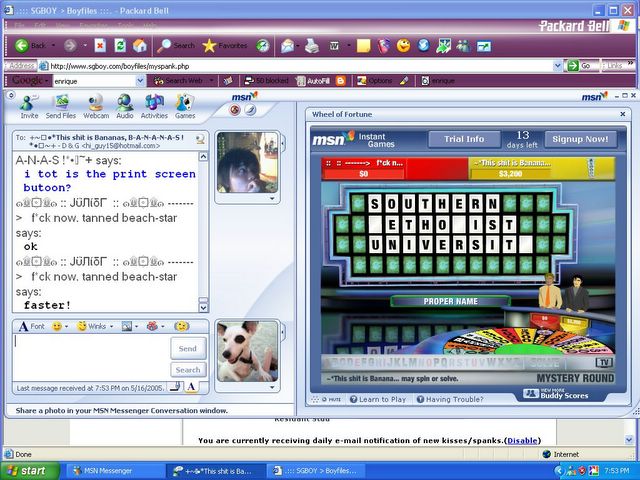Click the browser Back arrow icon
The image size is (640, 480).
pyautogui.click(x=22, y=45)
